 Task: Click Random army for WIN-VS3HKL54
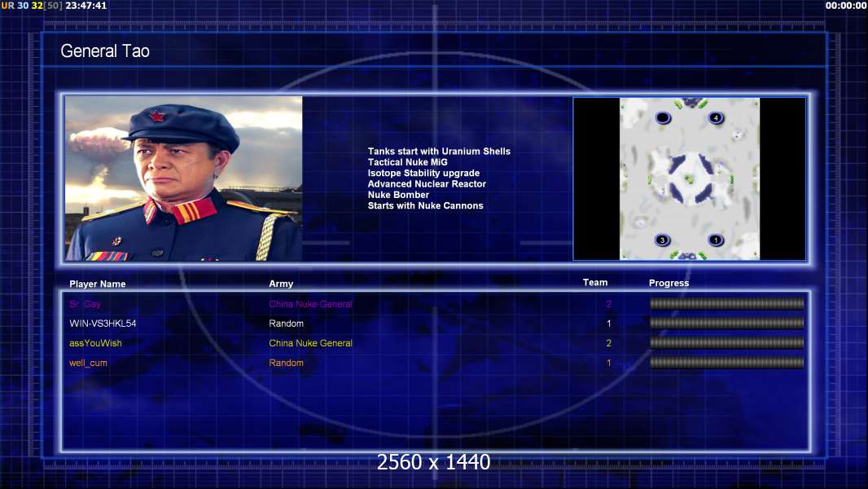[286, 324]
